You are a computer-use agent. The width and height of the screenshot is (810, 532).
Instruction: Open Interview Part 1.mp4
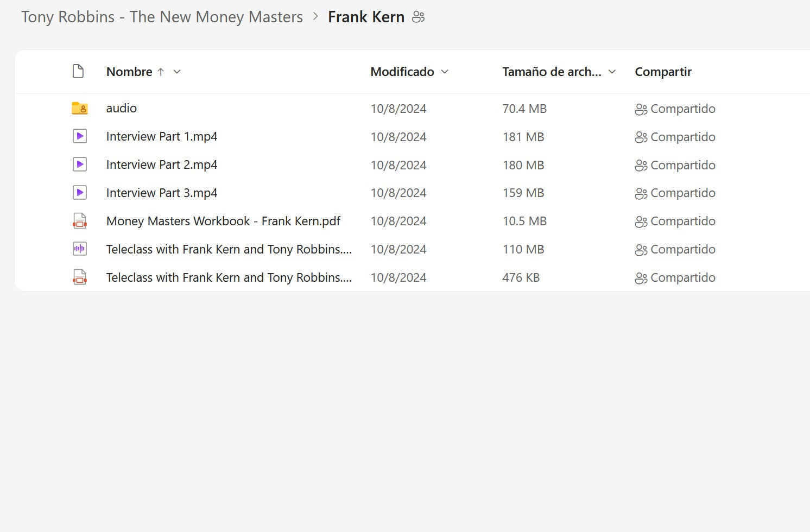tap(162, 137)
